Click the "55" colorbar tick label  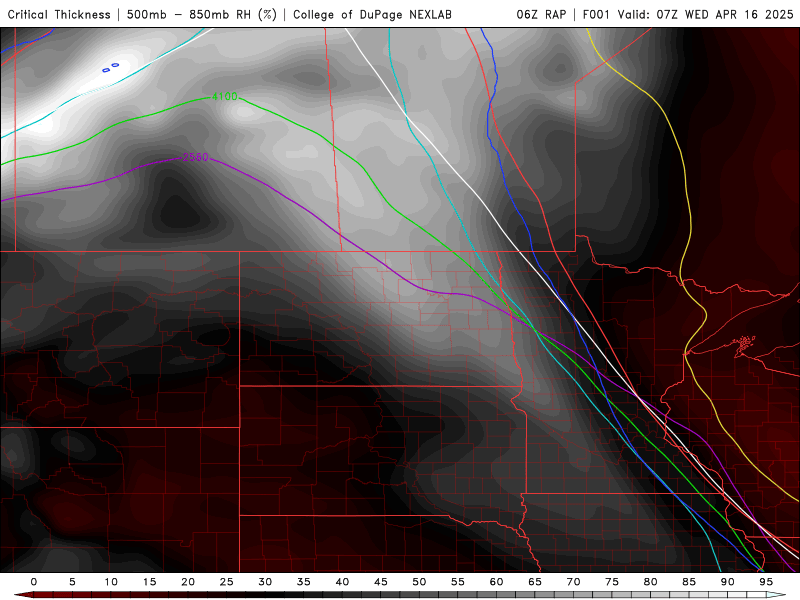pos(458,582)
